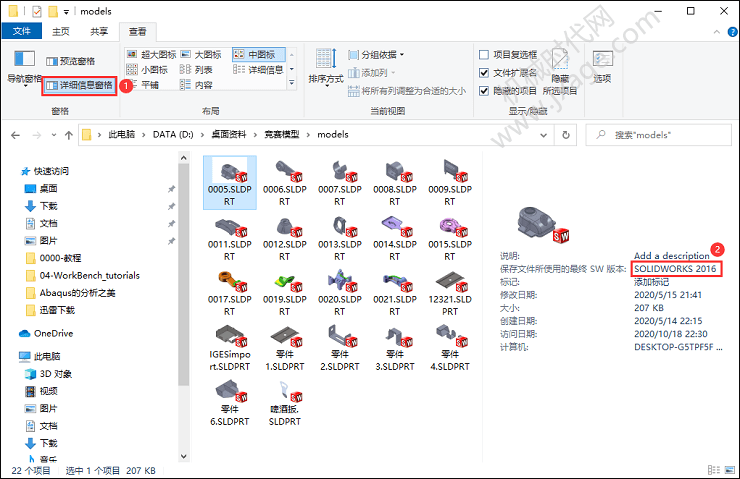Select 大图标 large icons layout
This screenshot has height=479, width=740.
coord(201,54)
